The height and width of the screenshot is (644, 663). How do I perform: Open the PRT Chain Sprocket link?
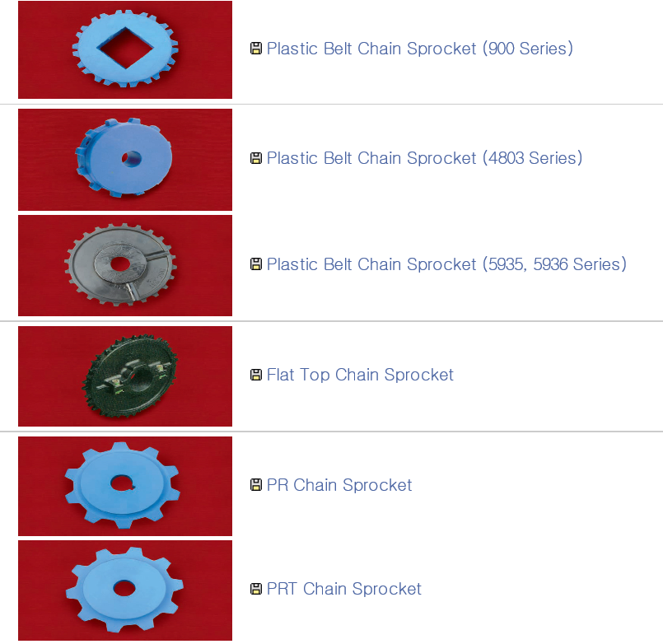point(343,589)
